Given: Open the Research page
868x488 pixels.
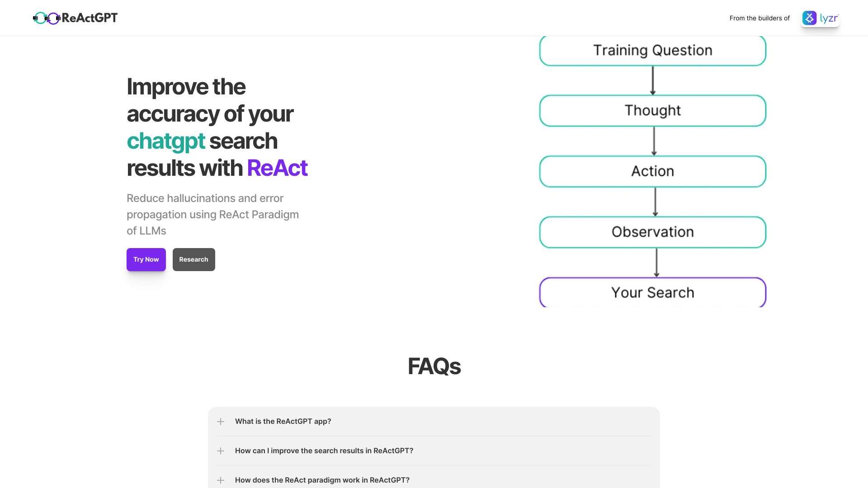Looking at the screenshot, I should click(193, 259).
